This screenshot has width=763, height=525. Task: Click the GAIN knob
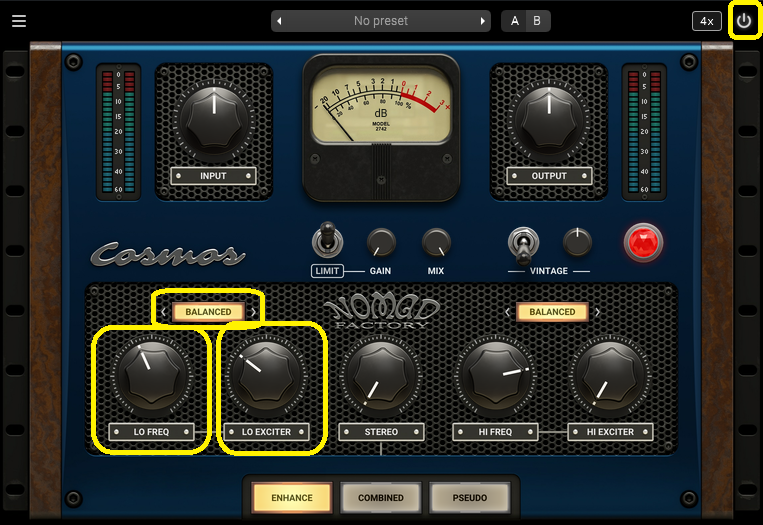[x=381, y=242]
